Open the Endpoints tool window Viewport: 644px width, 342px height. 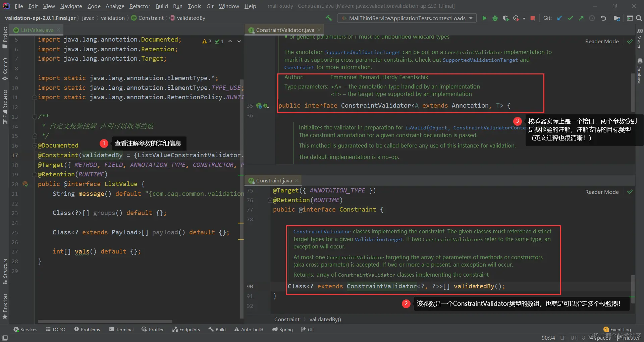(186, 330)
